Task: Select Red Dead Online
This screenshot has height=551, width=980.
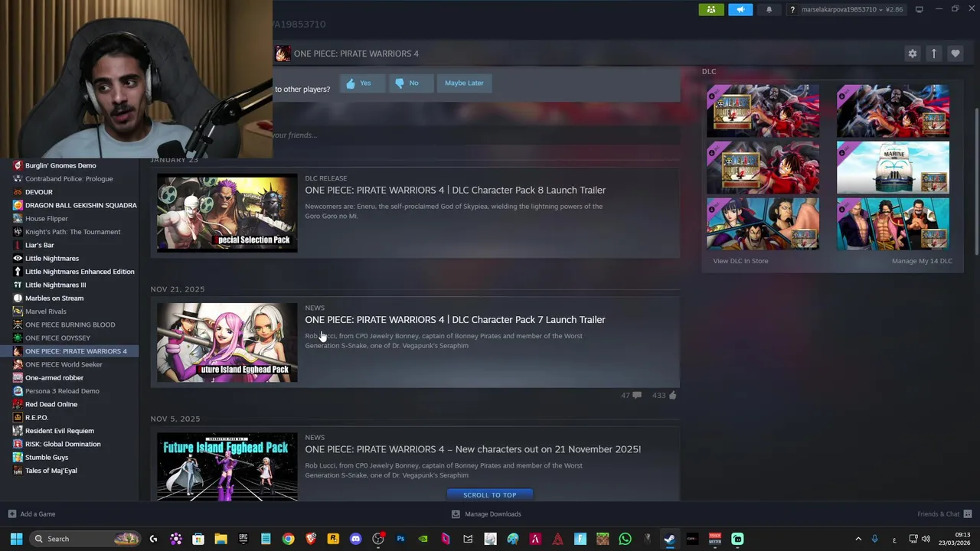Action: coord(51,404)
